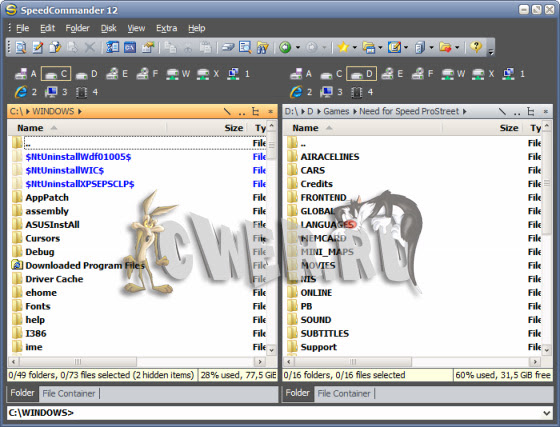Viewport: 560px width, 427px height.
Task: Open desktop item 3 in right drive bar
Action: [x=331, y=92]
